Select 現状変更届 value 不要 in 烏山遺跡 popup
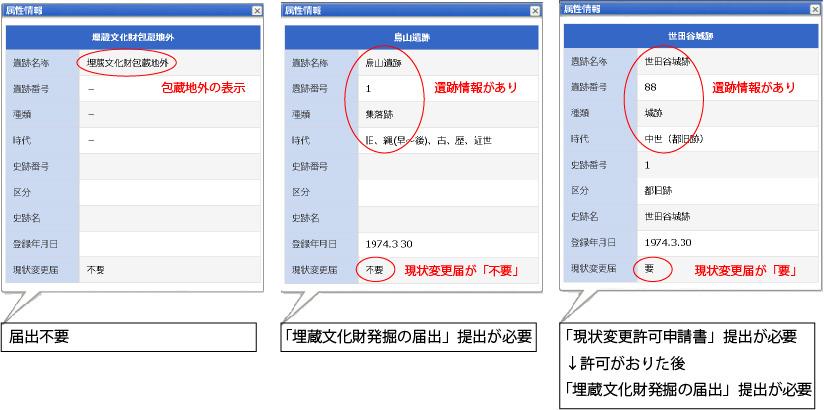Screen dimensions: 824x410 (375, 270)
